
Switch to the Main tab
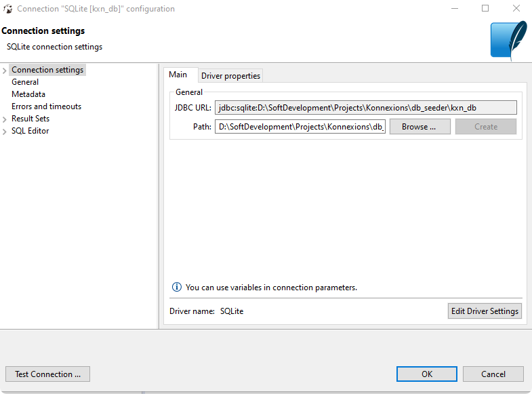point(178,75)
